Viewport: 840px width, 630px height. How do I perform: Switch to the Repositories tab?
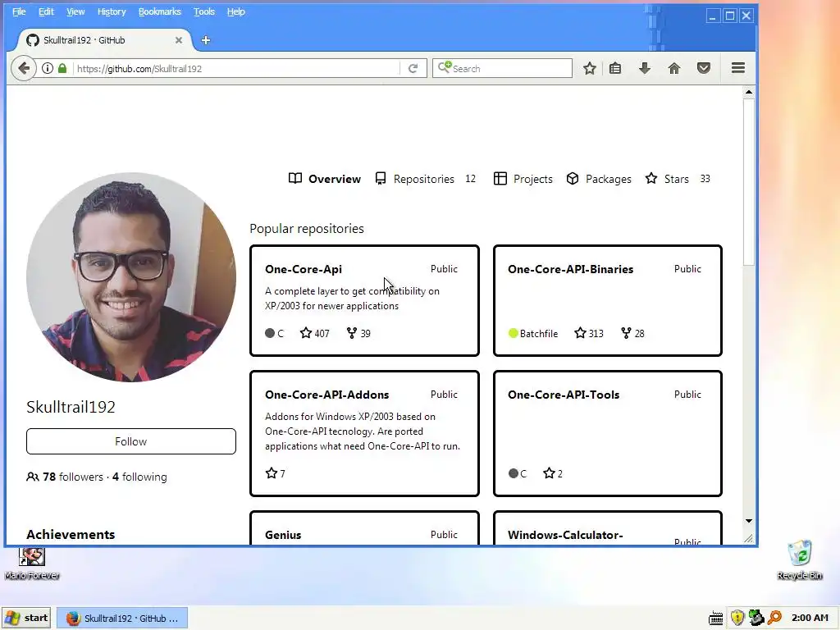coord(426,179)
